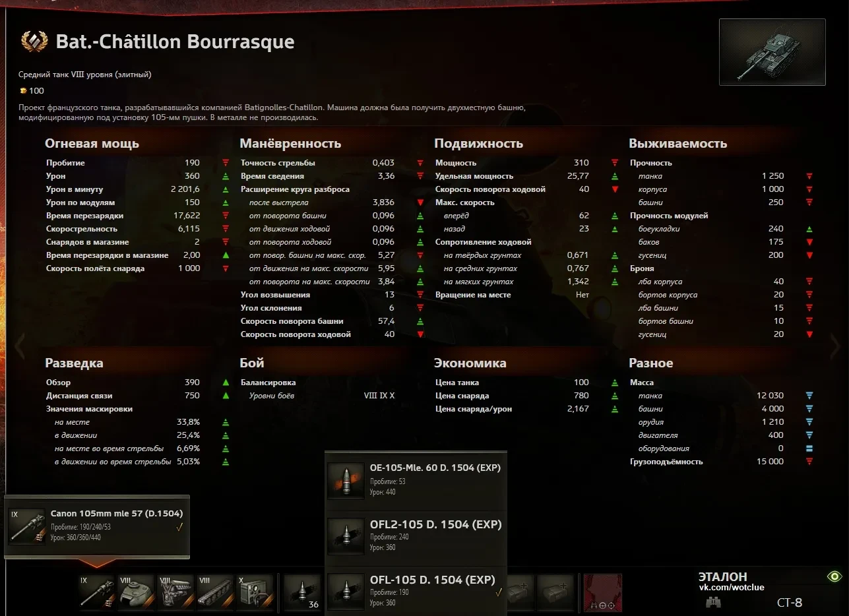The height and width of the screenshot is (616, 849).
Task: Select the tier VIII tracks module icon
Action: tap(215, 591)
